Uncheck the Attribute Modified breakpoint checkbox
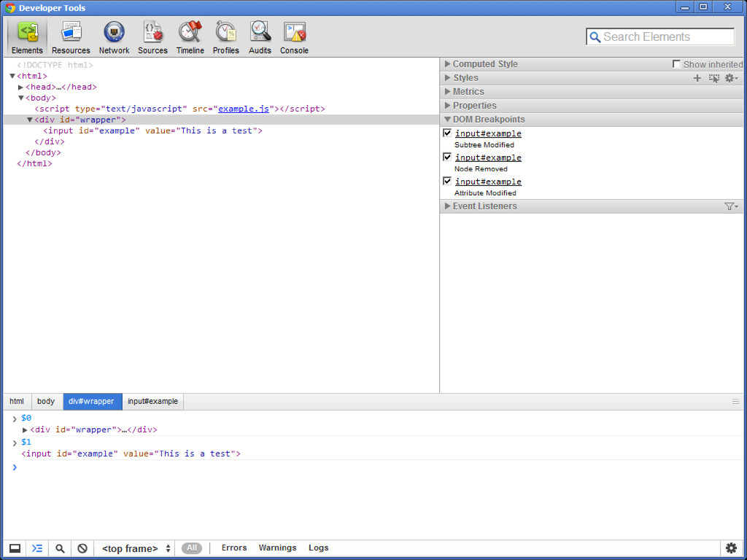747x560 pixels. point(447,181)
